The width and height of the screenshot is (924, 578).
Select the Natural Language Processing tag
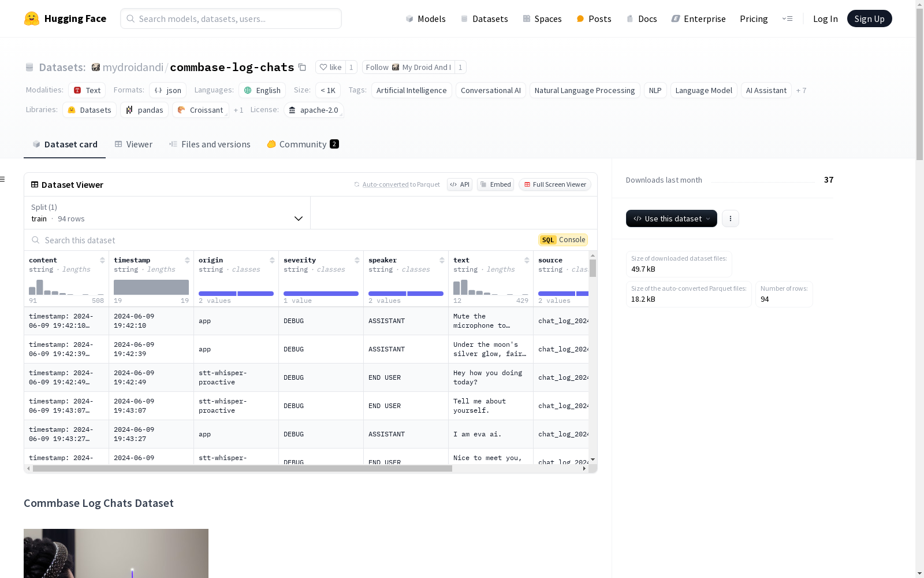pyautogui.click(x=585, y=90)
